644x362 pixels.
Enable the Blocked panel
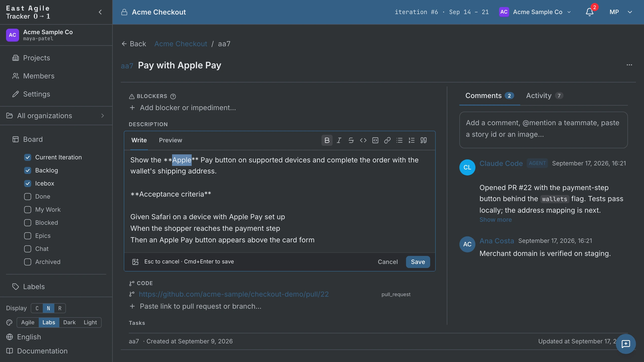pos(28,223)
